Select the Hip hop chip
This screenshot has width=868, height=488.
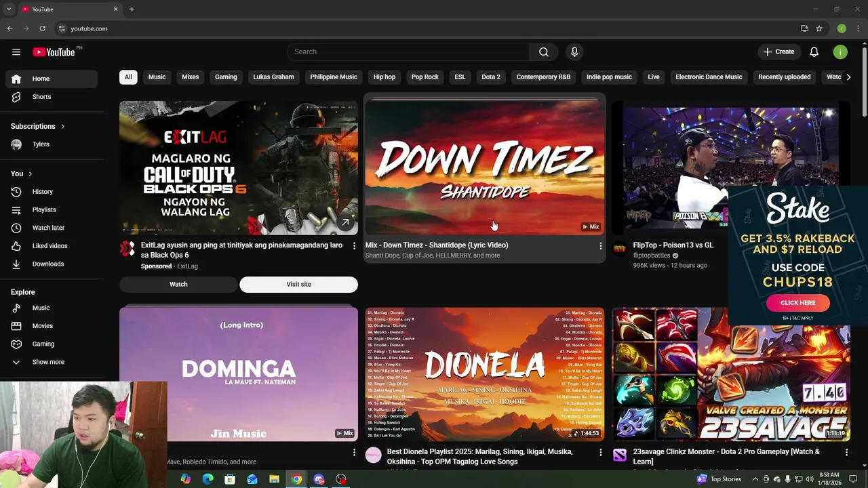click(384, 77)
